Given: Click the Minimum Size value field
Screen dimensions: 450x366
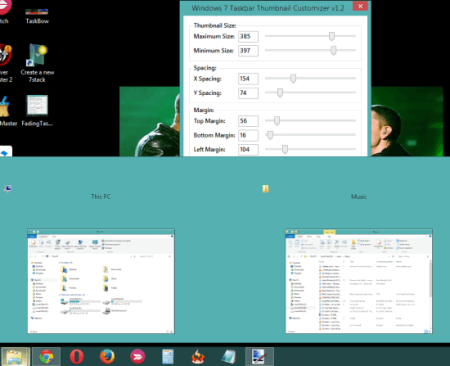Looking at the screenshot, I should tap(248, 51).
